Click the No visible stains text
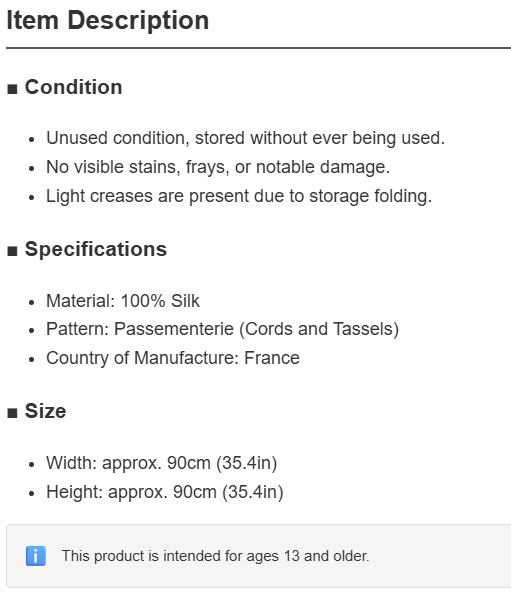The width and height of the screenshot is (511, 607). 218,167
